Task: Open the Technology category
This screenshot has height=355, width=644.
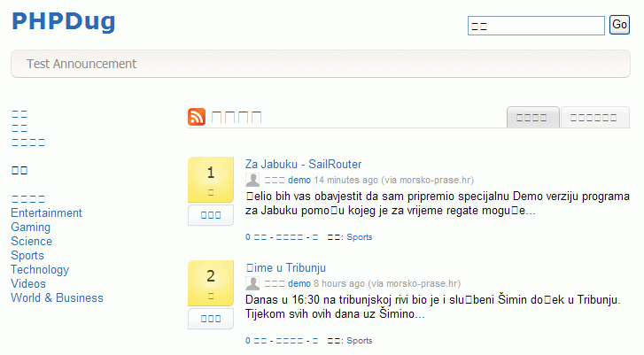Action: pyautogui.click(x=40, y=270)
